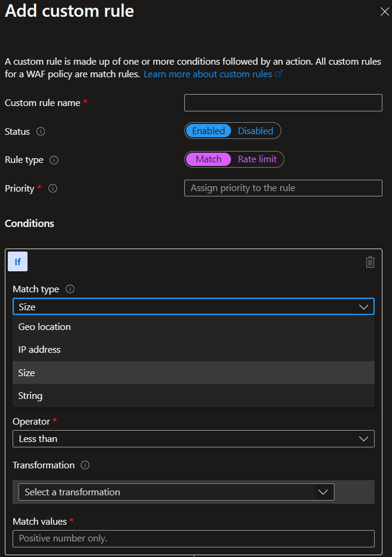Set Status to Disabled
The image size is (392, 557).
click(256, 131)
